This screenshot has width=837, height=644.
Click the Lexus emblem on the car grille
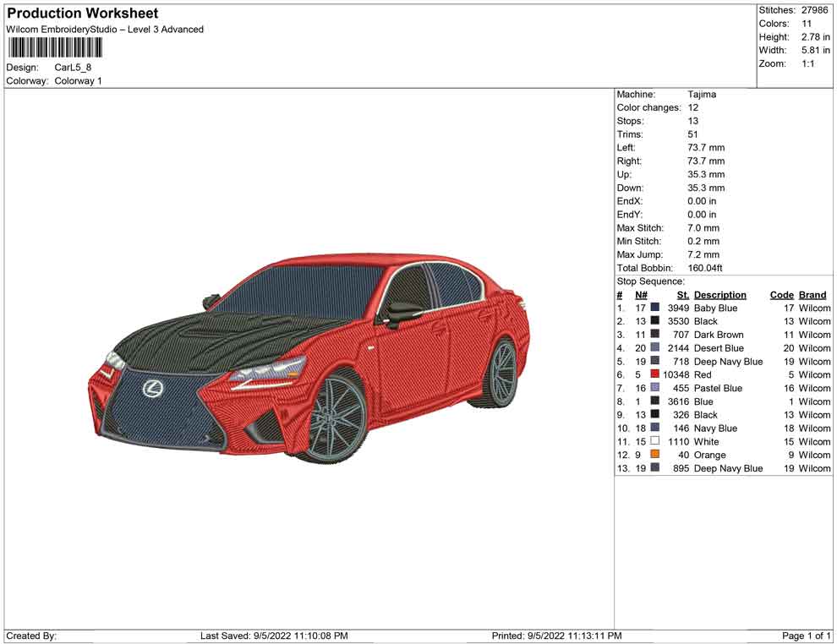[x=152, y=388]
